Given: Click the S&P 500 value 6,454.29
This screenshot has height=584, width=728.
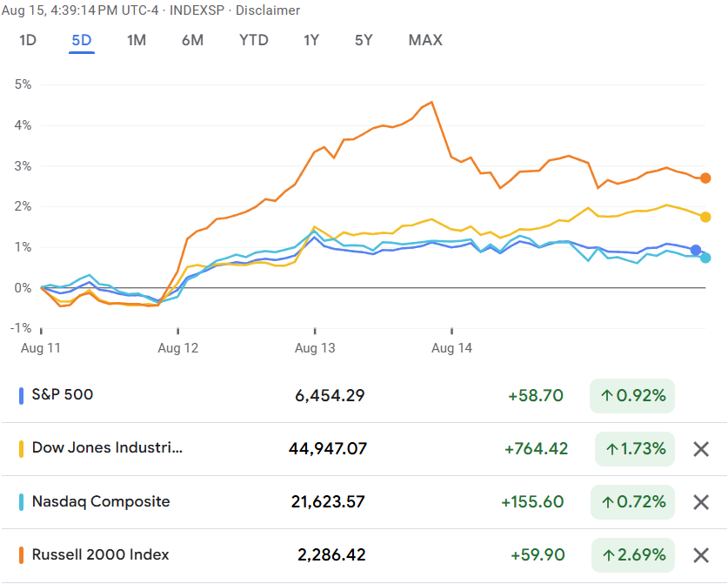Looking at the screenshot, I should [330, 396].
